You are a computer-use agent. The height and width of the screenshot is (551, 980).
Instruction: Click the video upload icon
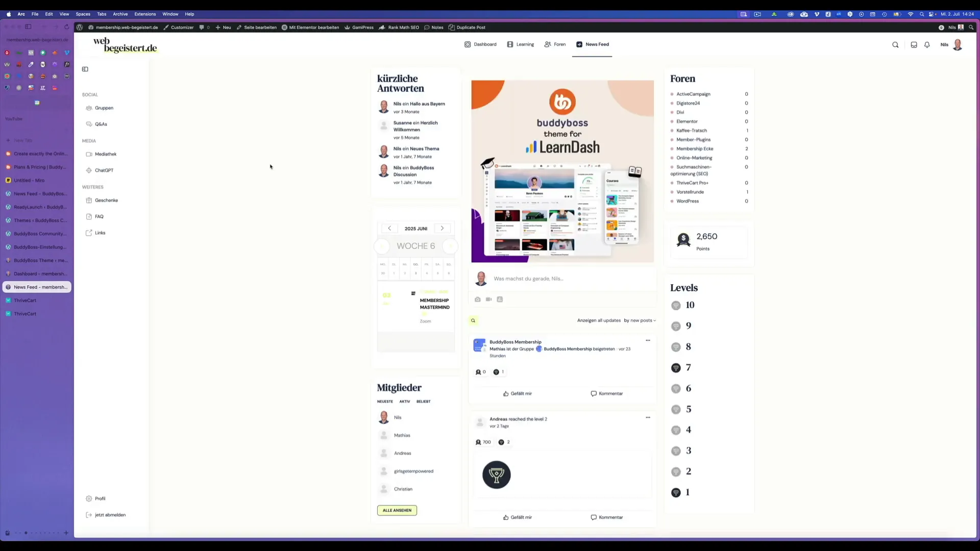(x=488, y=299)
